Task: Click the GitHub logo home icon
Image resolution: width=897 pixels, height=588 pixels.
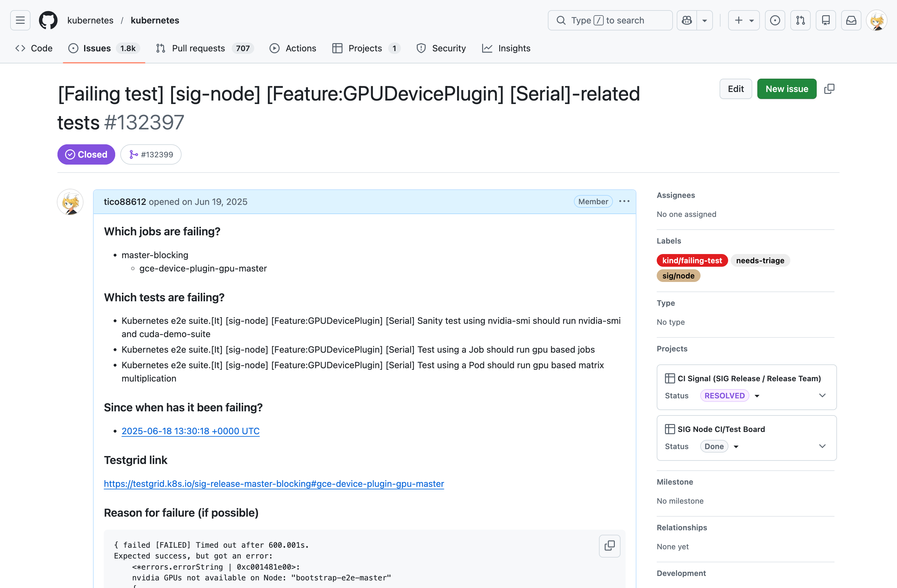Action: [48, 20]
